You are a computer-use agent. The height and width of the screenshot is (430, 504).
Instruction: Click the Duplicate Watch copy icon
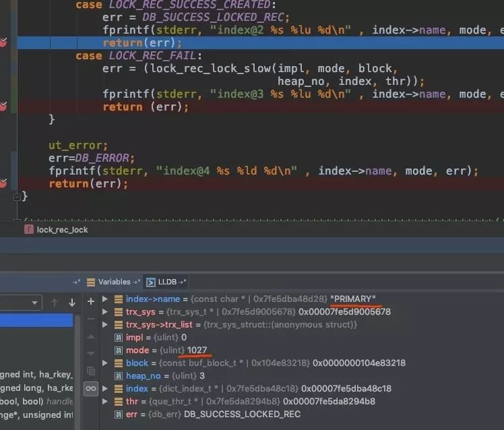coord(91,371)
